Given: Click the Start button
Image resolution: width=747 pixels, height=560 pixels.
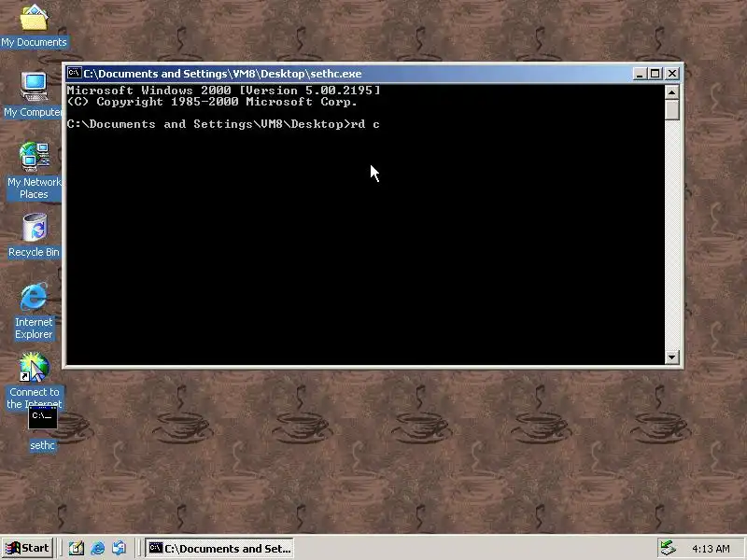Looking at the screenshot, I should [28, 548].
